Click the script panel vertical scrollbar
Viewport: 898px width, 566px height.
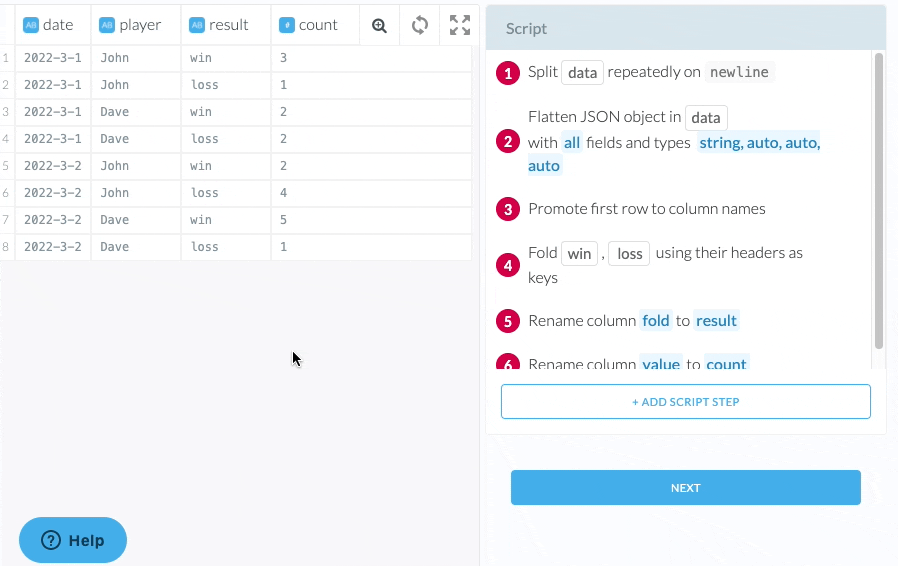879,200
